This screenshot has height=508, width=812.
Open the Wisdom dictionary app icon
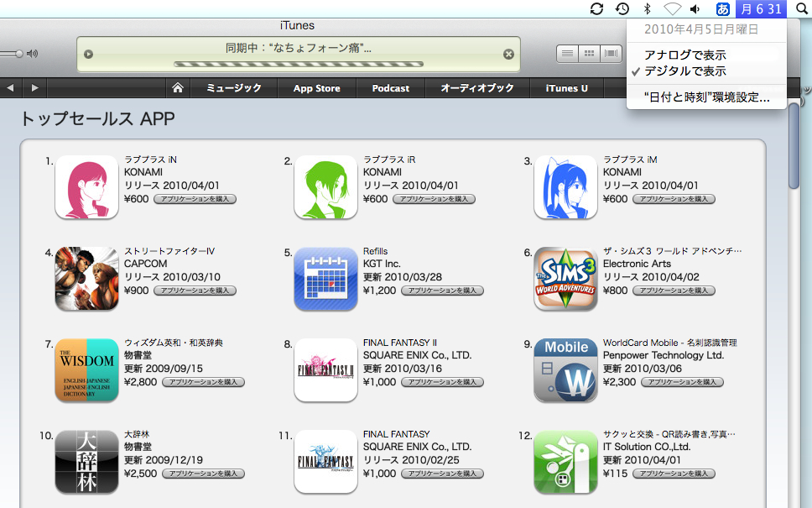tap(87, 370)
